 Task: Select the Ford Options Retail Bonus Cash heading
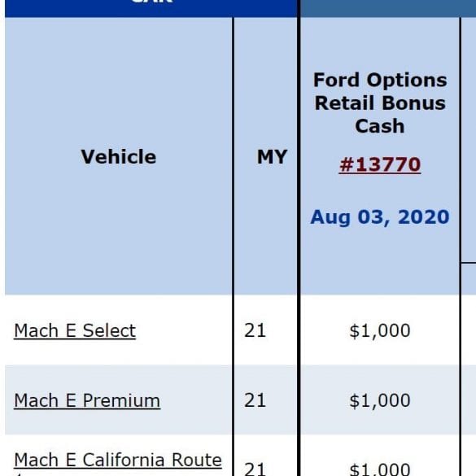380,103
